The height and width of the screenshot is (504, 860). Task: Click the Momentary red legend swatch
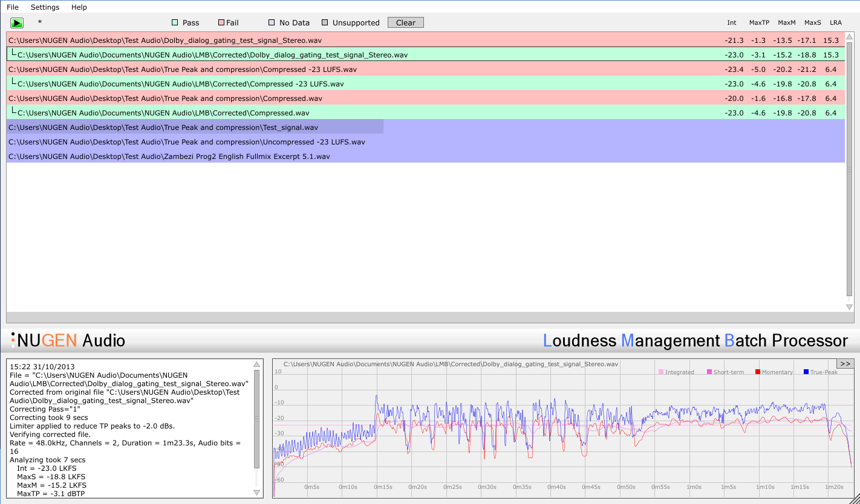(x=758, y=372)
